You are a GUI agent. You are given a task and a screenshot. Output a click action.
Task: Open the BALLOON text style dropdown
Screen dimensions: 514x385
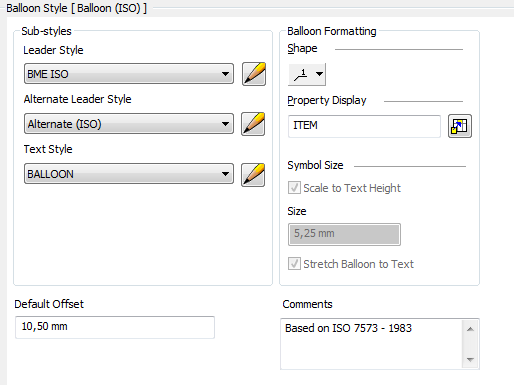click(x=129, y=174)
